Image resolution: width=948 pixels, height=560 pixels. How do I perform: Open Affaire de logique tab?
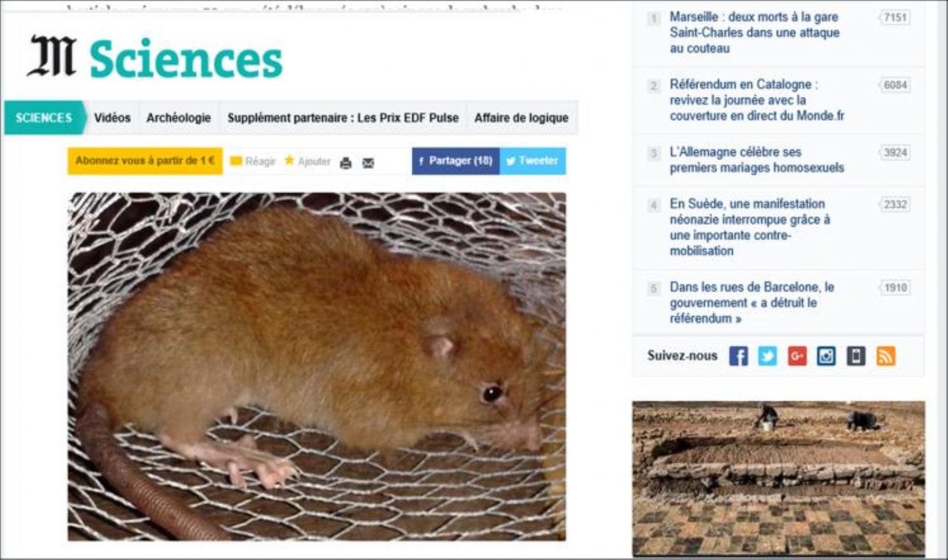pyautogui.click(x=521, y=117)
